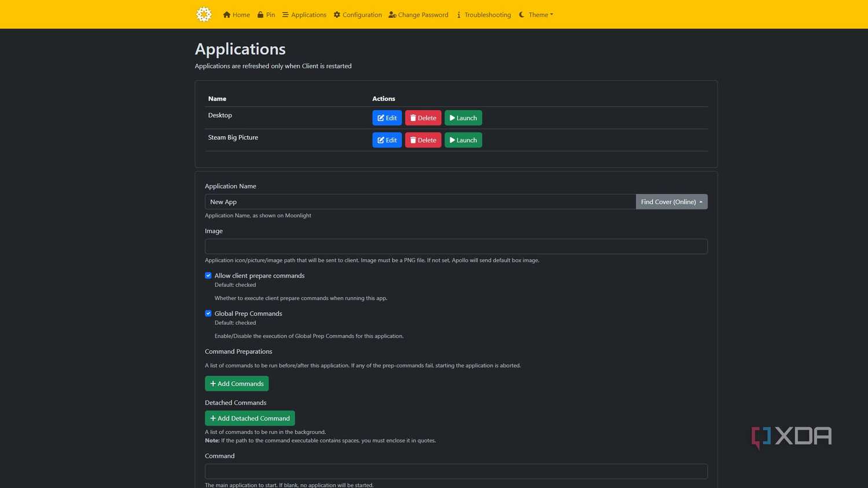
Task: Open the Applications menu item
Action: pos(304,14)
